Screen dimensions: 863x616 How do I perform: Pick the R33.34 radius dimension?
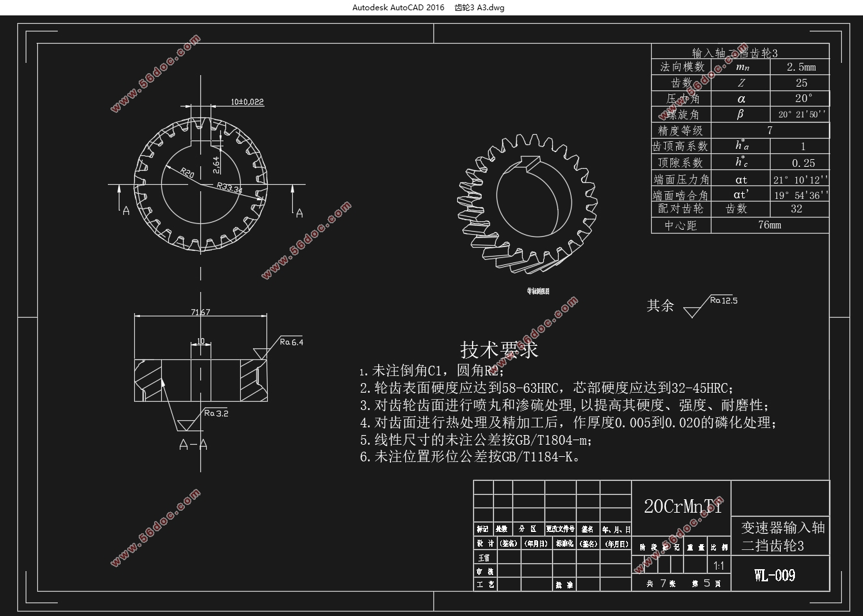pyautogui.click(x=229, y=188)
